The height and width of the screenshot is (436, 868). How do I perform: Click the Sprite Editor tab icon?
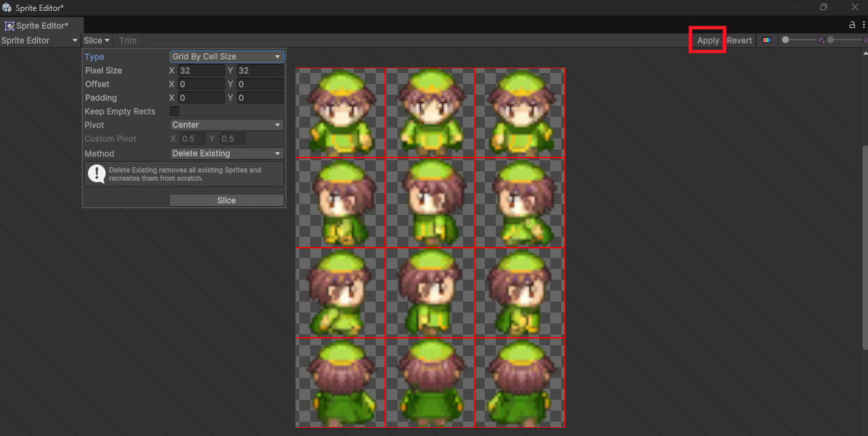point(10,25)
